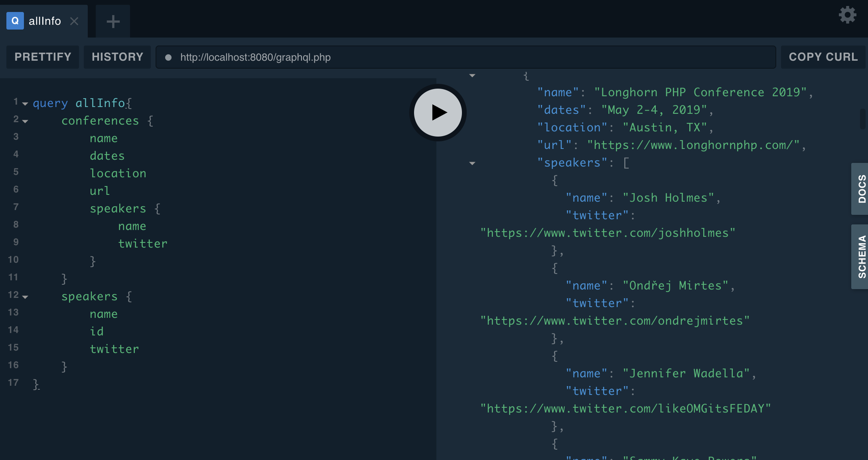
Task: Collapse query allInfo fold arrow line 1
Action: (x=25, y=104)
